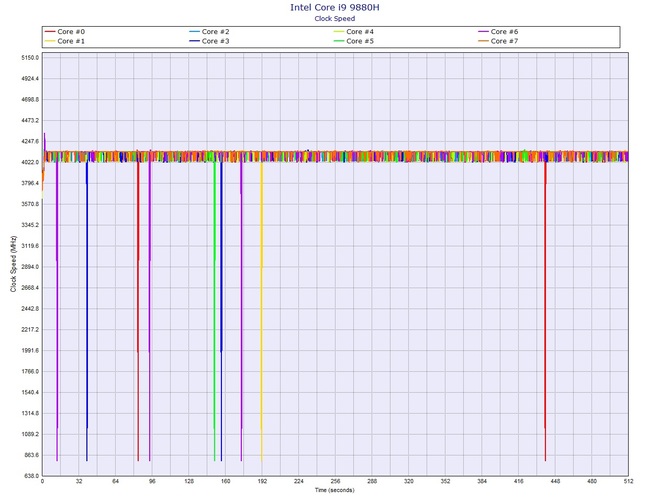Click the Core #3 dark blue legend line
This screenshot has width=670, height=502.
194,41
